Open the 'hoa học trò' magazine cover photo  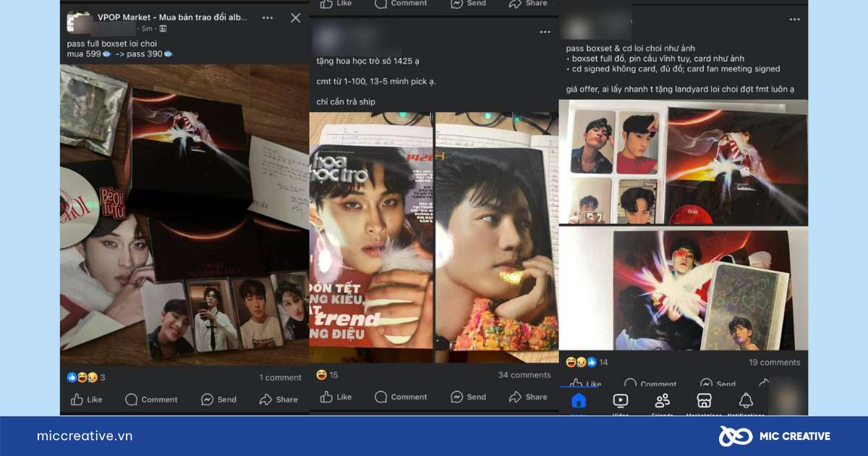coord(371,237)
